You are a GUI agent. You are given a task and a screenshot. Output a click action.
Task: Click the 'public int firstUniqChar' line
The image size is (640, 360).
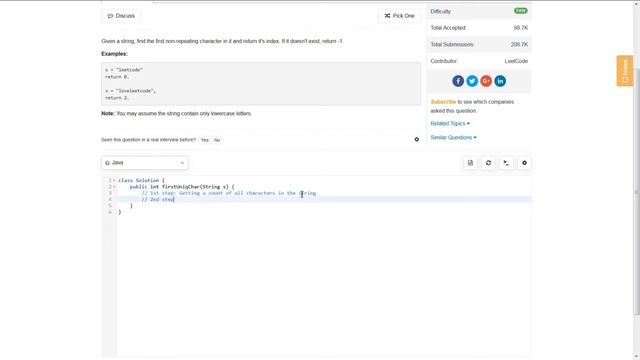point(182,187)
